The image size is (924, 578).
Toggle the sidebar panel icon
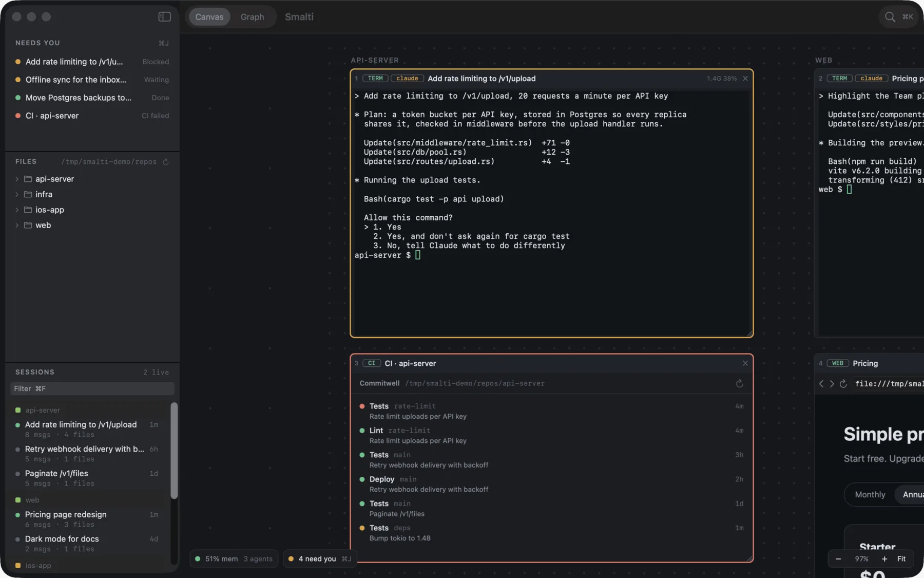pos(164,17)
